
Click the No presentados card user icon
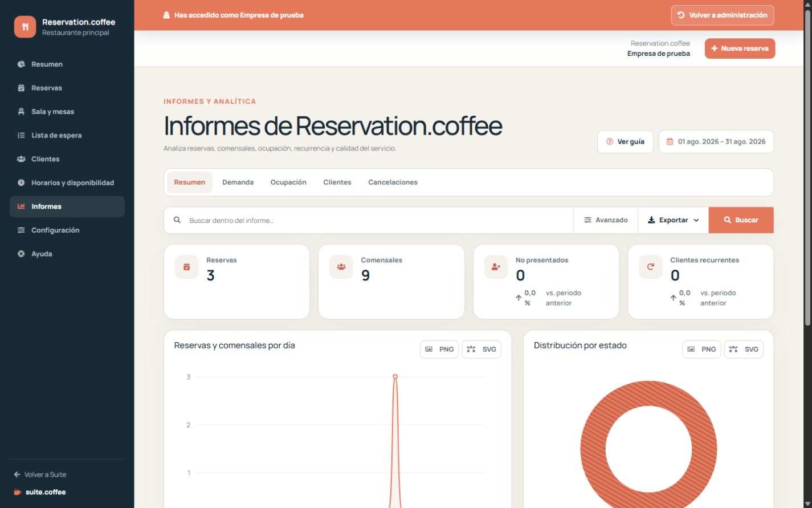click(496, 267)
